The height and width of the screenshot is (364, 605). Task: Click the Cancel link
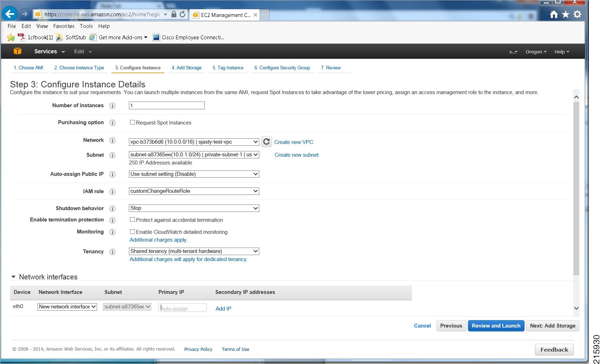coord(422,326)
